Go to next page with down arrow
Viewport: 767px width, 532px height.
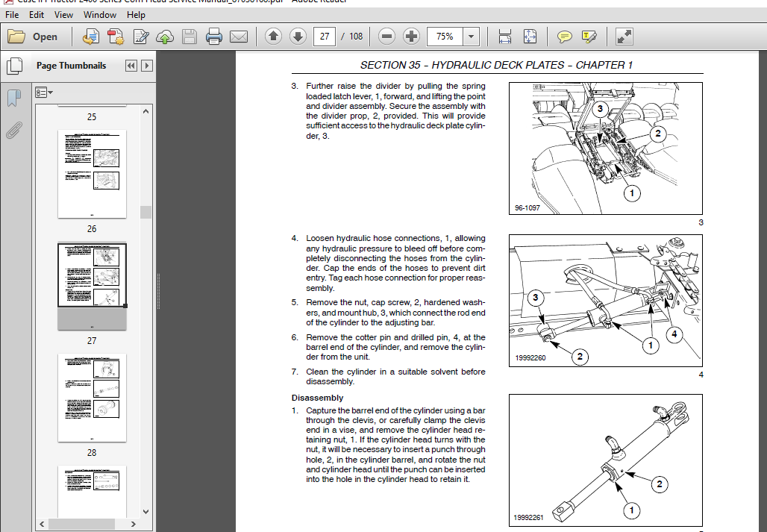pos(298,37)
